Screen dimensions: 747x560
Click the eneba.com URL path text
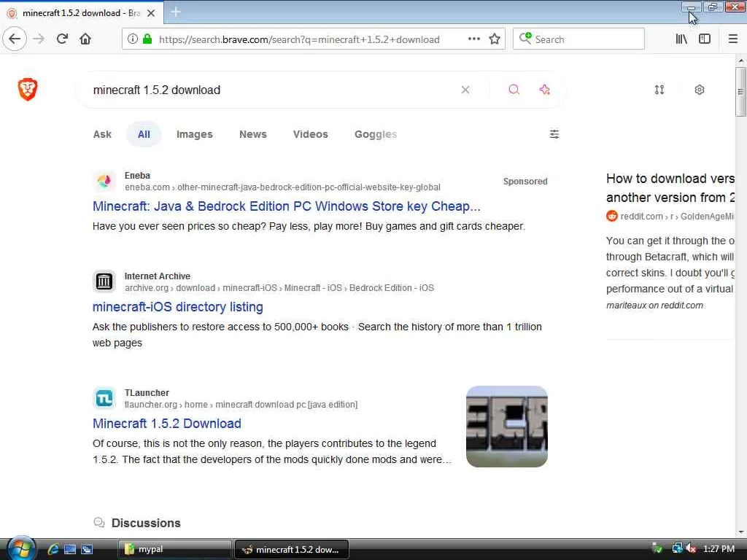coord(282,187)
